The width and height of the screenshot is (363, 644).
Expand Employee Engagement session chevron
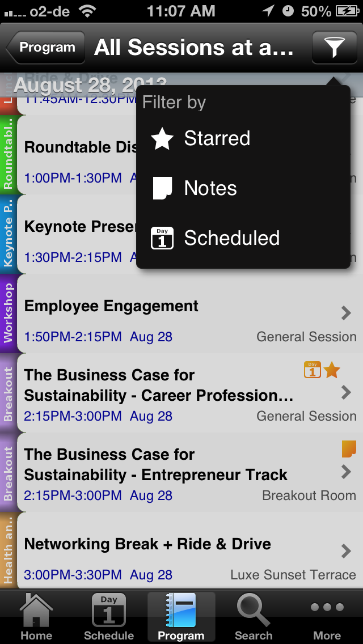(x=346, y=313)
